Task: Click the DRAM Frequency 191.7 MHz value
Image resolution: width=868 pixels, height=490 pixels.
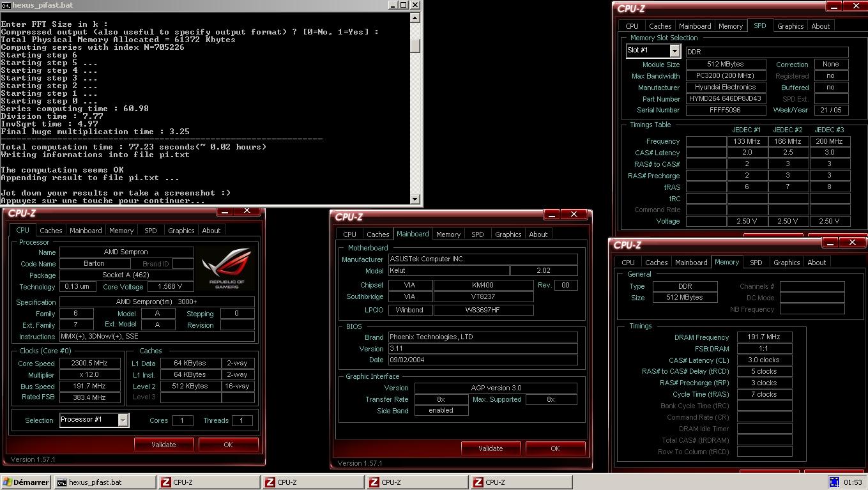Action: tap(765, 337)
